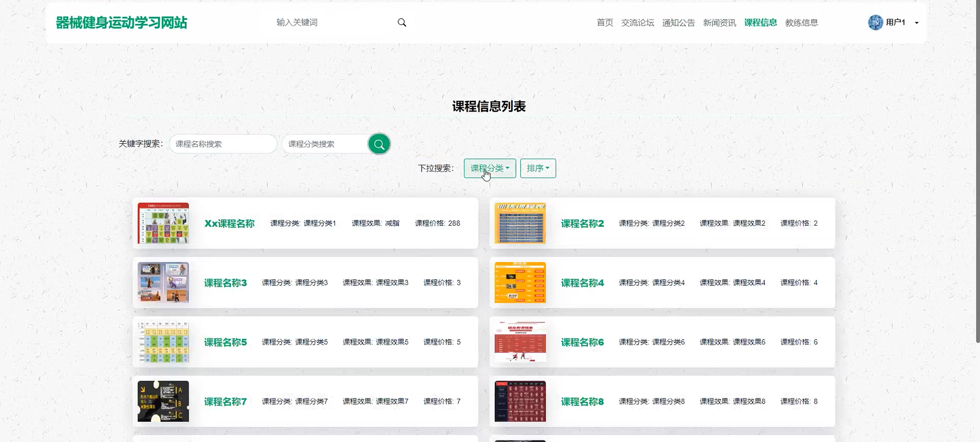Open the 课程名称7 black thumbnail
Viewport: 980px width, 442px height.
(x=163, y=401)
